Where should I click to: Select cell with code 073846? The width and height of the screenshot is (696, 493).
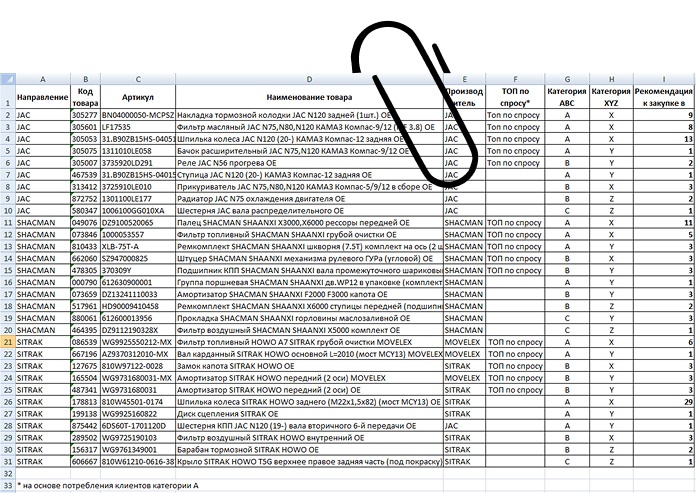click(85, 235)
